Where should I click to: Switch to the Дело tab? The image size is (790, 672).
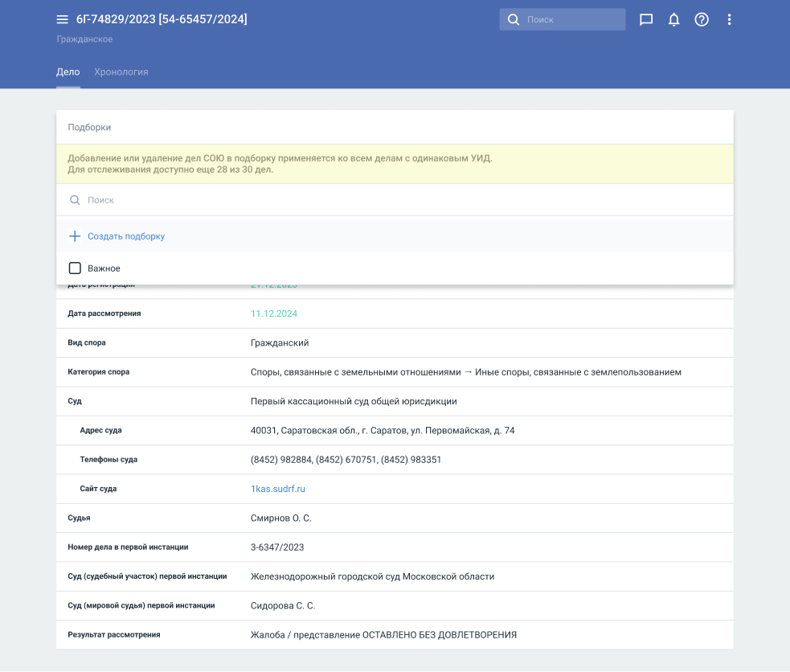pyautogui.click(x=68, y=72)
